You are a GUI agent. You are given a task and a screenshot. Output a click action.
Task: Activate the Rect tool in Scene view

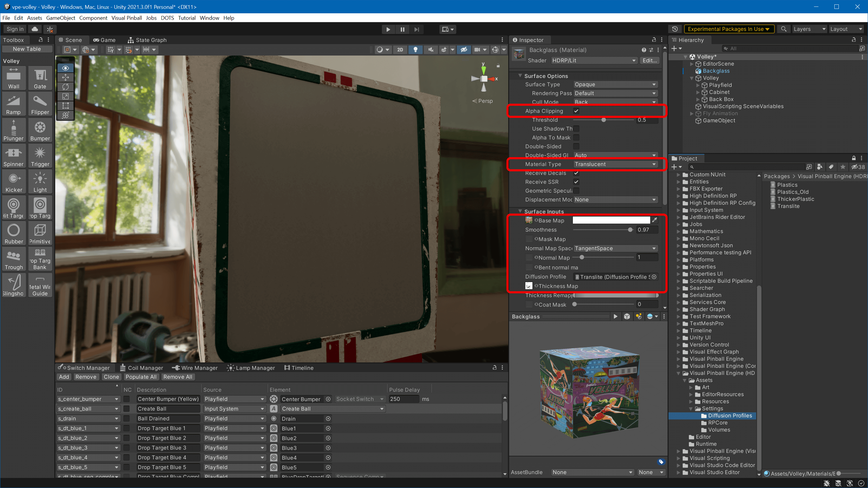pos(65,105)
